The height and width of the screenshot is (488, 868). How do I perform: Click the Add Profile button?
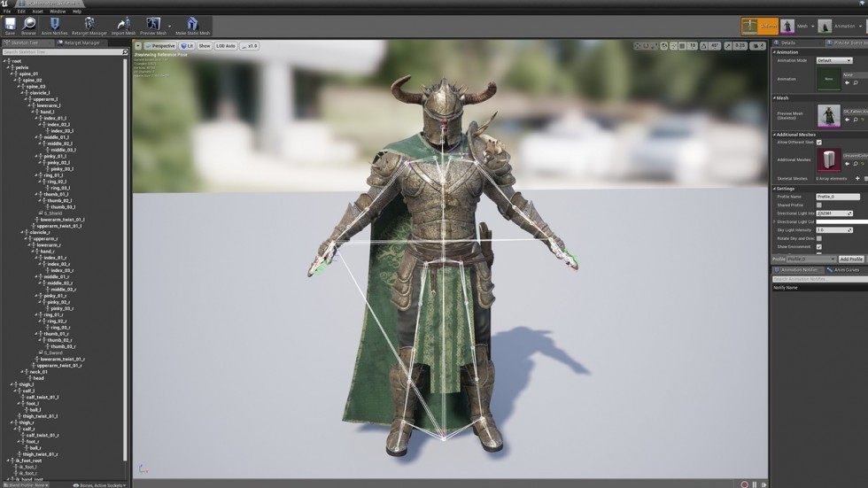851,259
